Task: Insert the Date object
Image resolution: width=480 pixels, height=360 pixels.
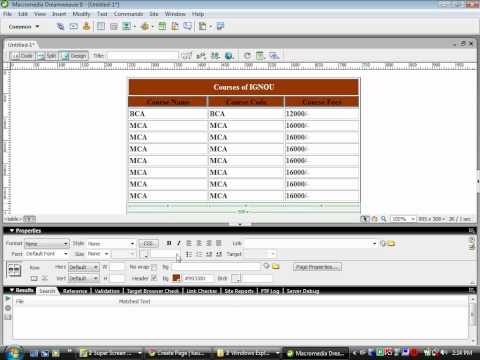Action: [x=162, y=27]
